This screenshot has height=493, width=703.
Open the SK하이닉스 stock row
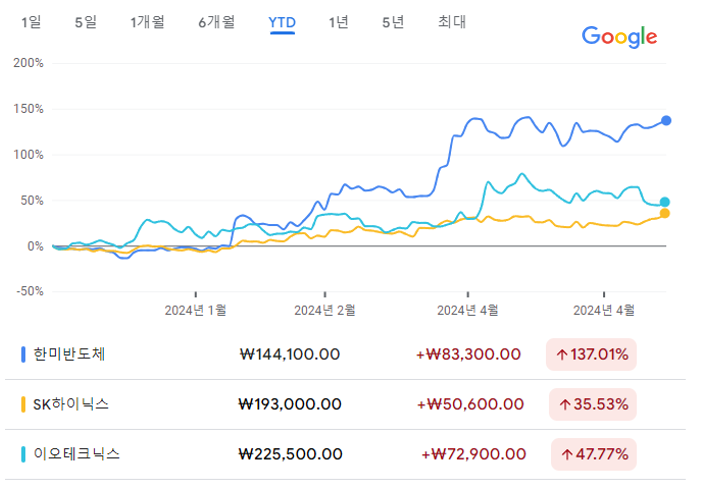tap(345, 404)
